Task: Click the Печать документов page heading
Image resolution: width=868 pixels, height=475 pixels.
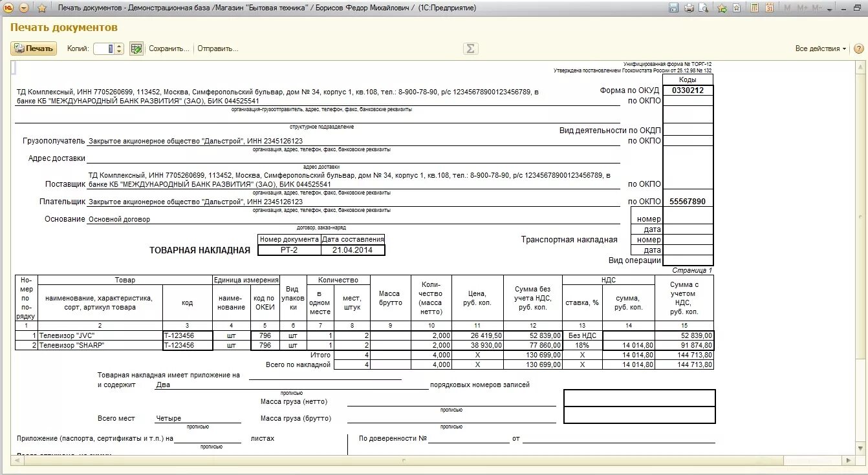Action: click(64, 28)
